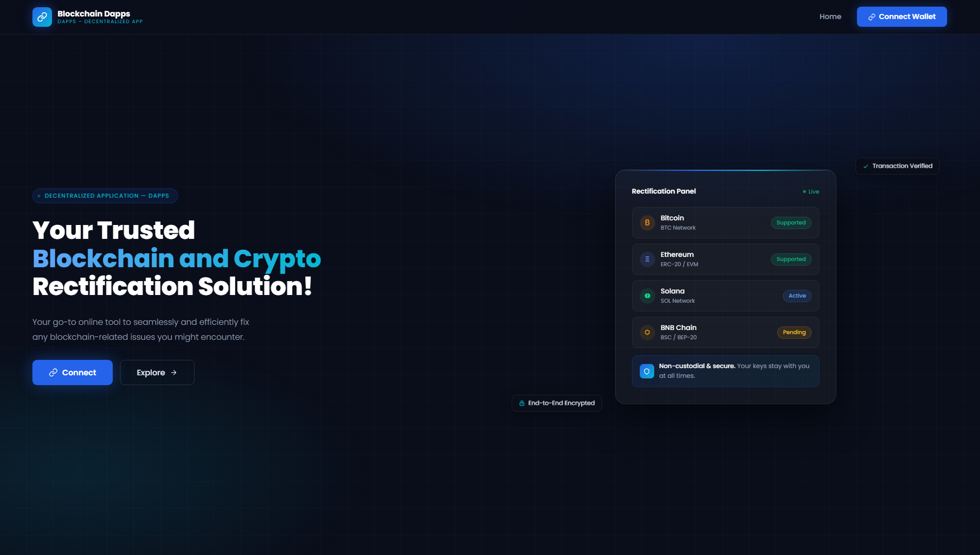Click the Bitcoin coin icon
The width and height of the screenshot is (980, 555).
tap(647, 223)
